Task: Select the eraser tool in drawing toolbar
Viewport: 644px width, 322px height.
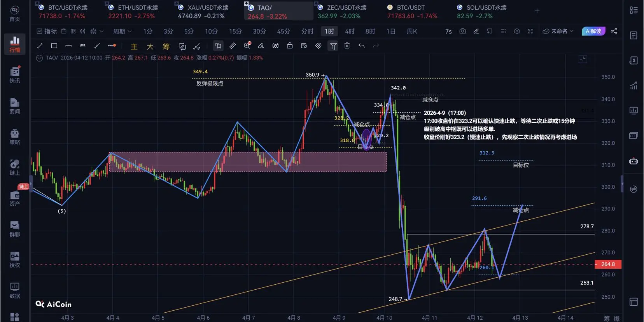Action: coord(261,46)
